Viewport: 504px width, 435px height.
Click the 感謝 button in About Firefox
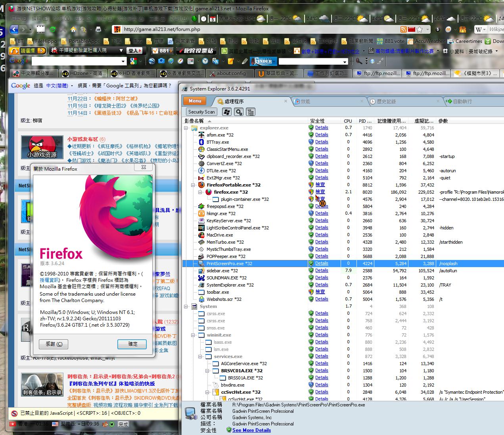pyautogui.click(x=54, y=344)
